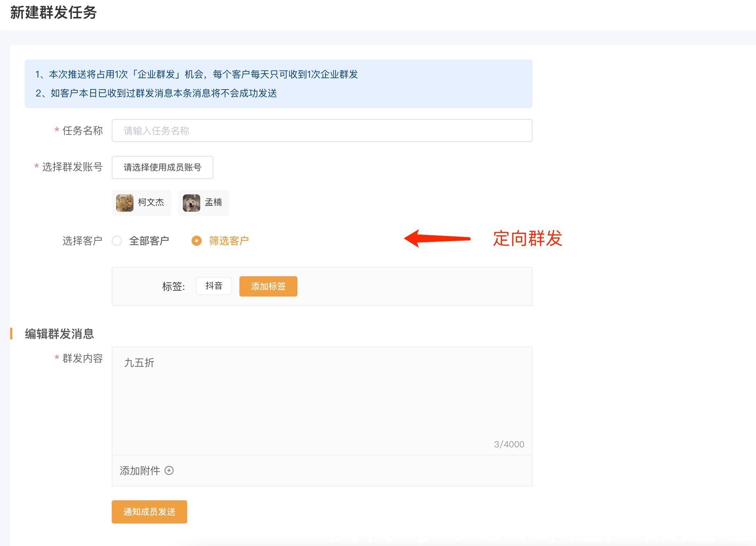
Task: Click the 抖音 tag chip
Action: coord(214,286)
